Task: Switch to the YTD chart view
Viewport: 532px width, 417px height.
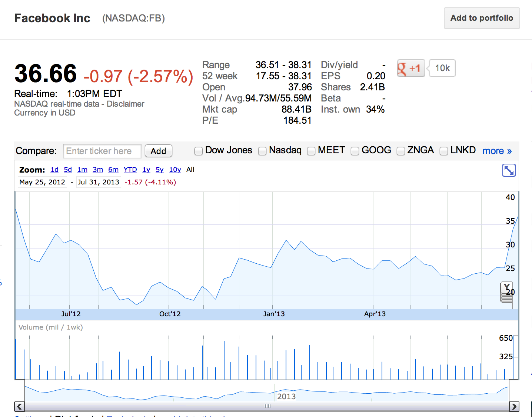Action: tap(130, 169)
